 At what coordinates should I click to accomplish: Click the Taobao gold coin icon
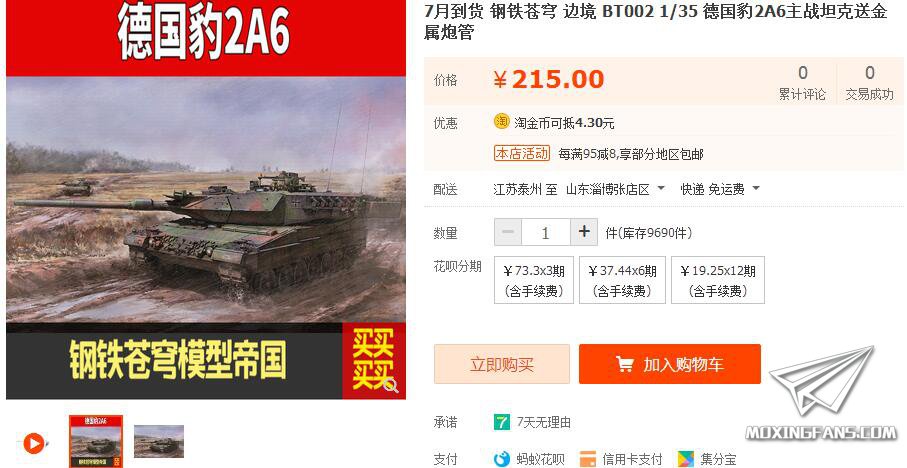tap(501, 121)
